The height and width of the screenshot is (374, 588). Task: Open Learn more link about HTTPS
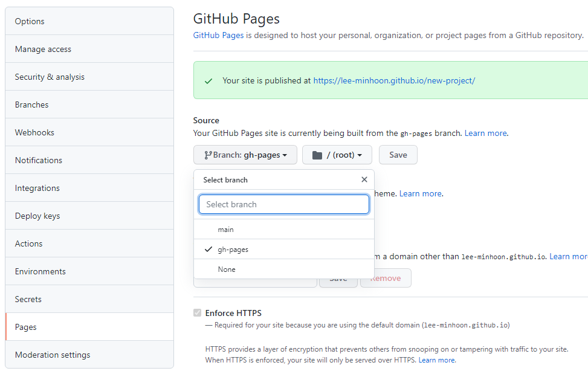pos(437,359)
